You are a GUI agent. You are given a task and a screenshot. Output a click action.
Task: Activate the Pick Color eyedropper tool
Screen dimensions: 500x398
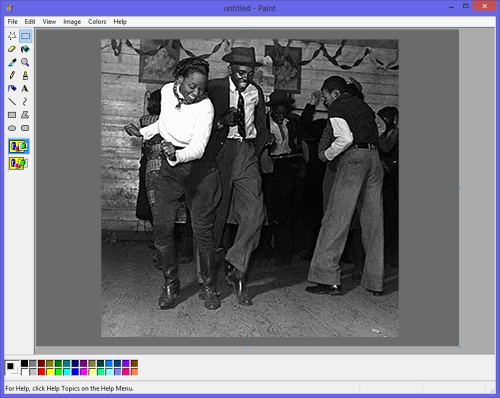(x=12, y=62)
